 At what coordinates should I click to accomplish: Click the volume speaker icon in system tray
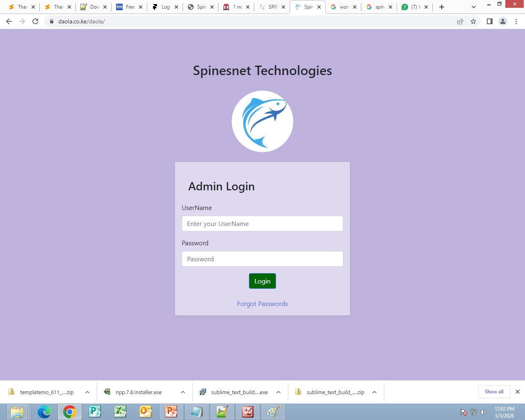pyautogui.click(x=483, y=412)
